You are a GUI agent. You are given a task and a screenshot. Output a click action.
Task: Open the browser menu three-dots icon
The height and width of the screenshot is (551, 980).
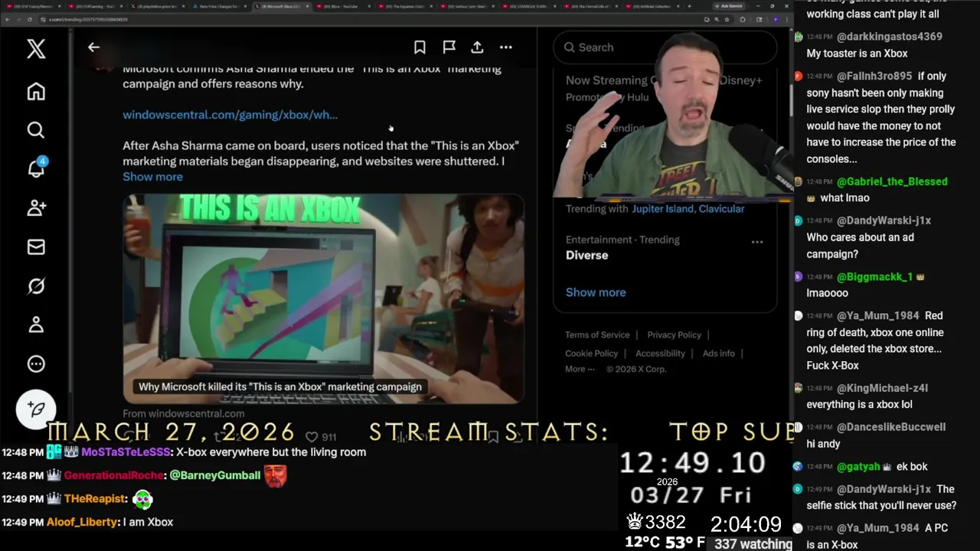786,19
